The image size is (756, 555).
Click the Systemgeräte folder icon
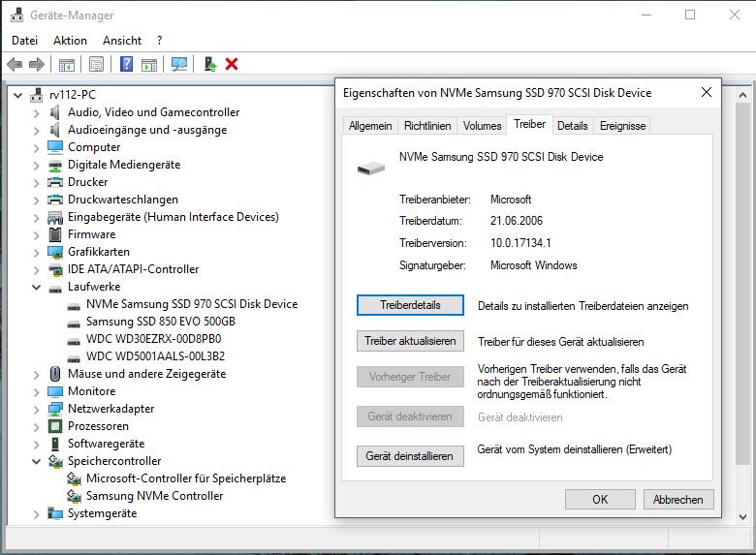coord(55,513)
